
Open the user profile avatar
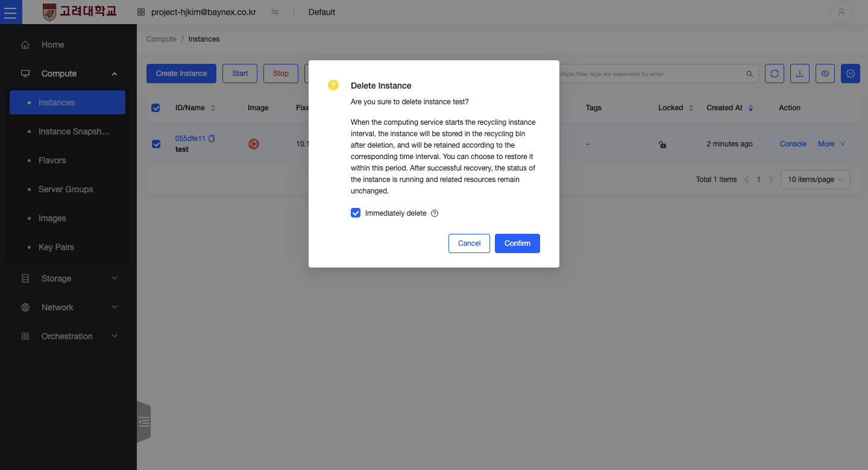[841, 12]
